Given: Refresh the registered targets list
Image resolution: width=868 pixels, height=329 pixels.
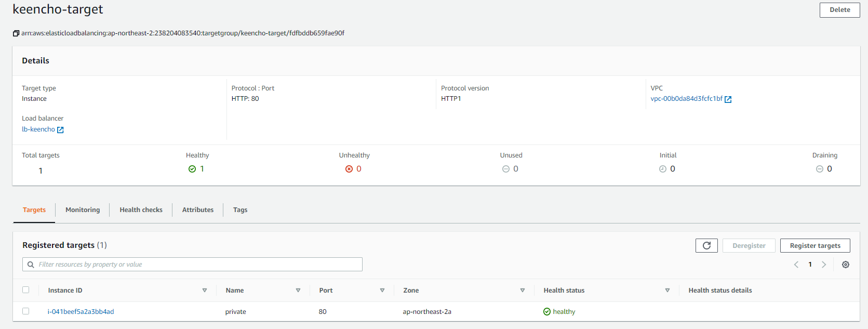Looking at the screenshot, I should click(706, 245).
